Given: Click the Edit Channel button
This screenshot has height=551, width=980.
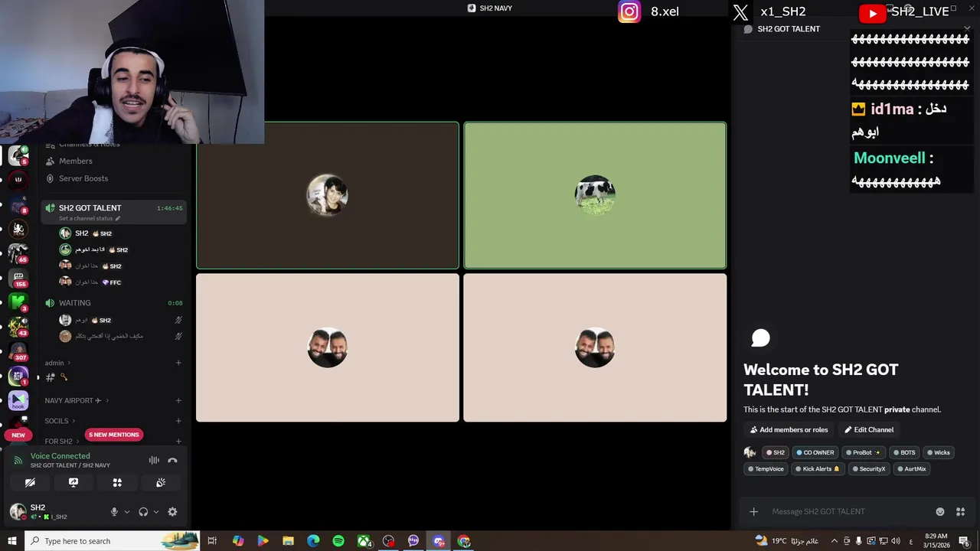Looking at the screenshot, I should point(869,430).
